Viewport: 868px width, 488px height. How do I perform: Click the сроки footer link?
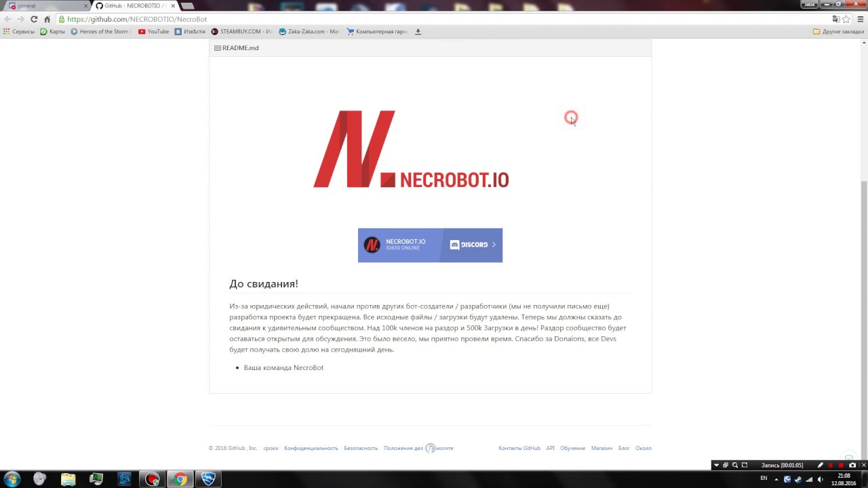click(271, 448)
